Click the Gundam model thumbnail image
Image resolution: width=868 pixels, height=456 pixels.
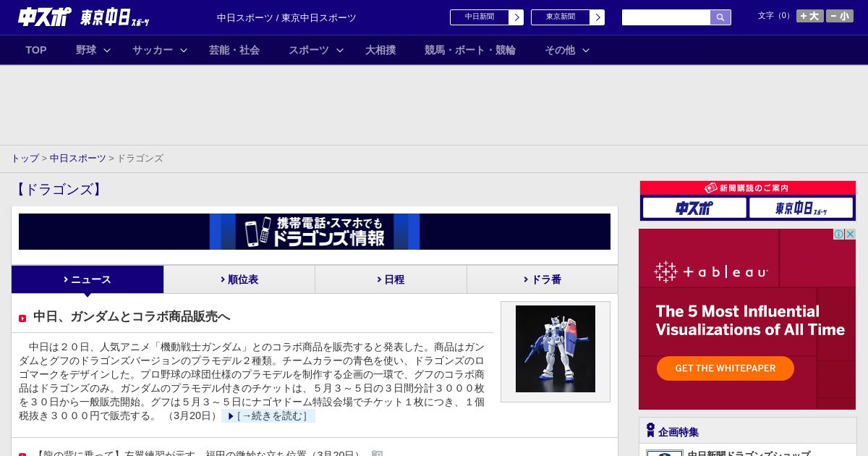[556, 349]
